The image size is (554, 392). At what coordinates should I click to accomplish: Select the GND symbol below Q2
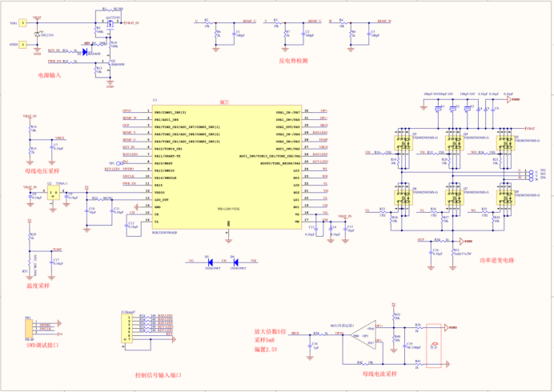(110, 83)
